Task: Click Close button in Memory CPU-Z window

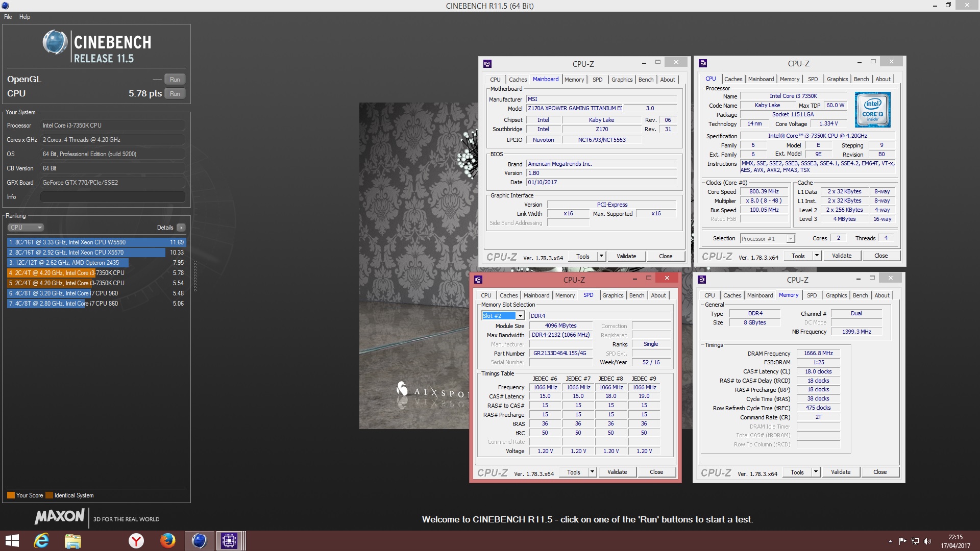Action: (880, 472)
